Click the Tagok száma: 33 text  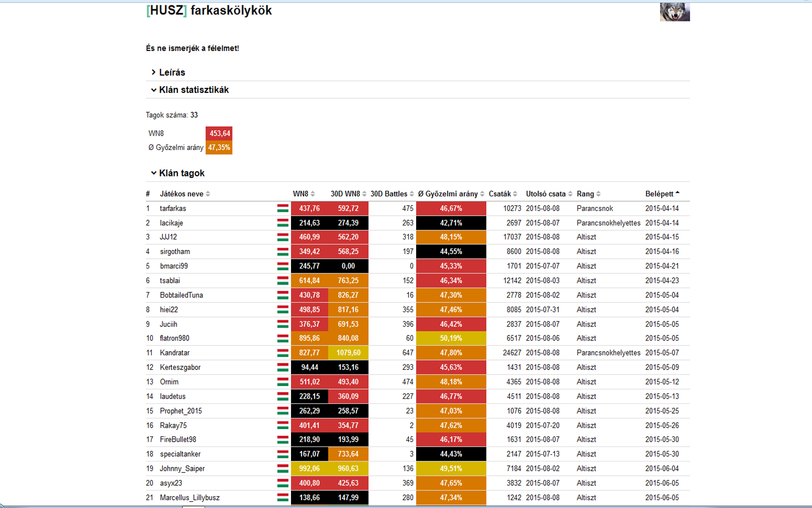pos(172,115)
